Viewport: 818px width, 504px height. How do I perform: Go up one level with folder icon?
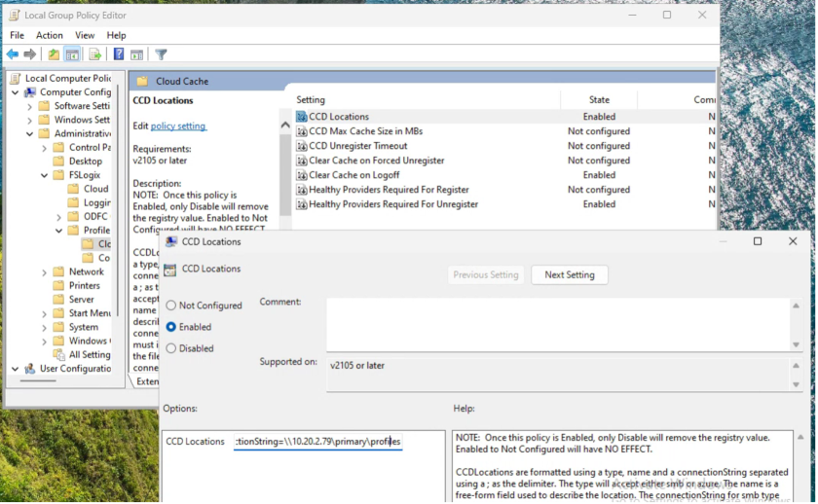(x=54, y=54)
